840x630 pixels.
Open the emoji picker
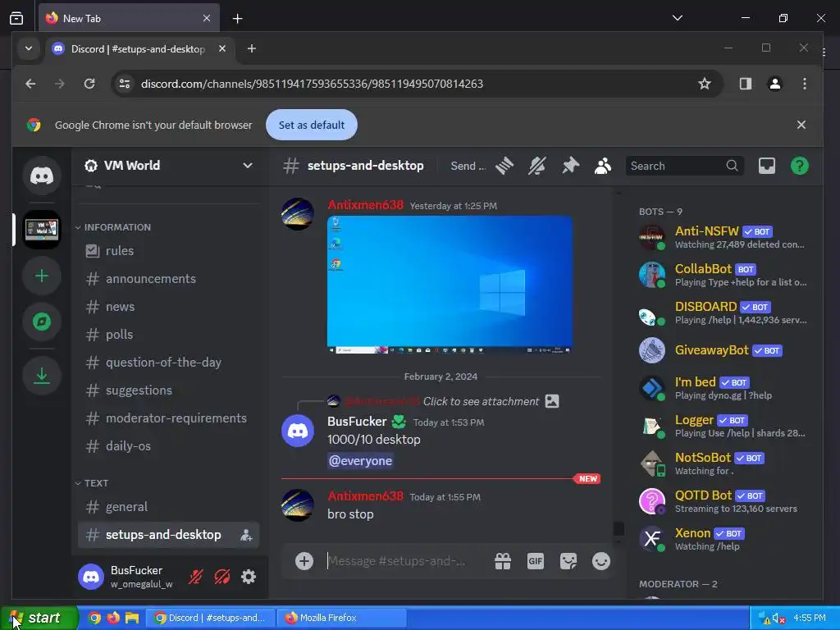(601, 561)
